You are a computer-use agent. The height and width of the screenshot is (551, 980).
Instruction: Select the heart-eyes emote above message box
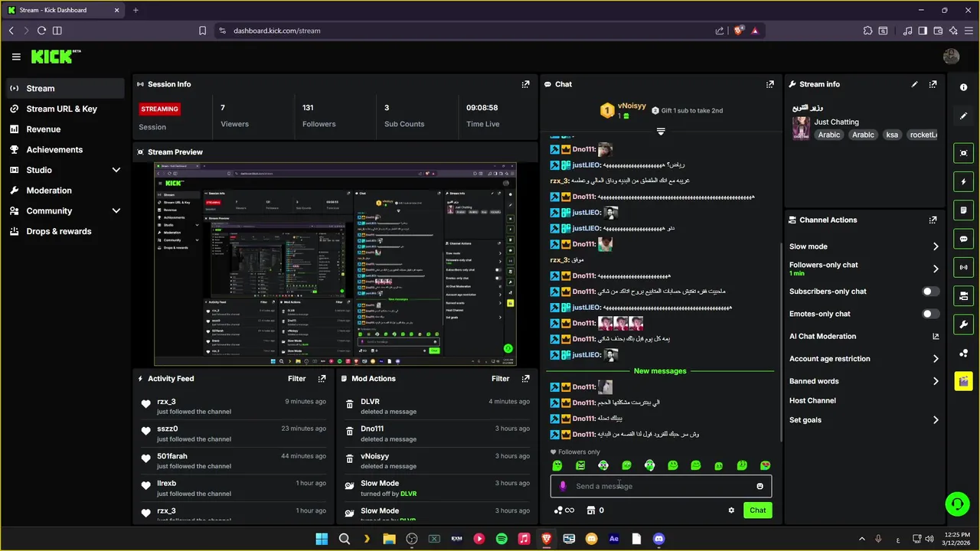coord(765,465)
